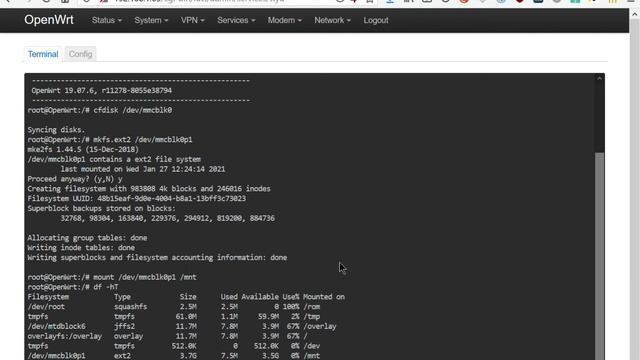Select the Terminal tab
Screen dimensions: 640x360
(x=43, y=54)
